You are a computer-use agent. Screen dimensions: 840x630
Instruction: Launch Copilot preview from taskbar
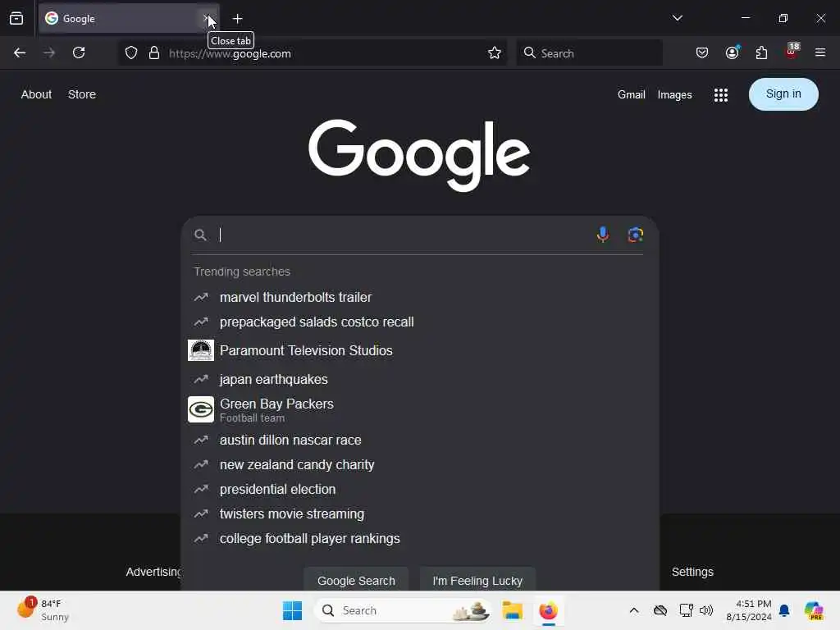(813, 610)
